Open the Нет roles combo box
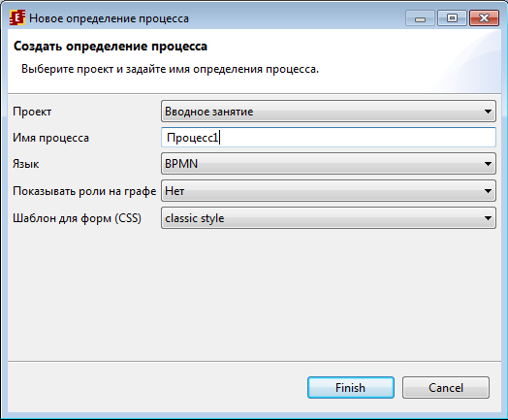 329,191
